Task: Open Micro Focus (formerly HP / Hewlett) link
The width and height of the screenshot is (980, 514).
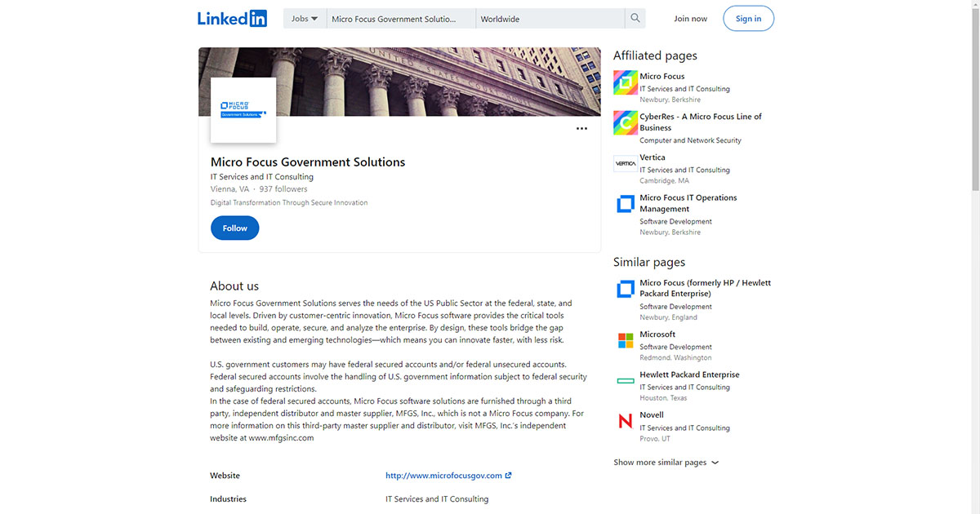Action: coord(705,288)
